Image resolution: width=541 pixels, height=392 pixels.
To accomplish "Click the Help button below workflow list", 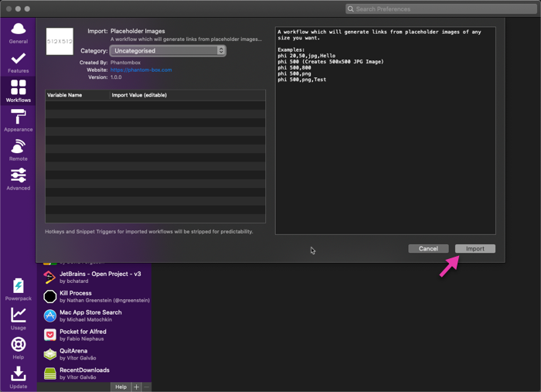I will [x=121, y=387].
